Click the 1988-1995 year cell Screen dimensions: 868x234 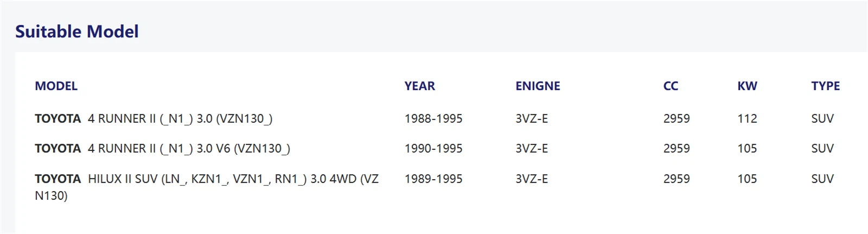point(433,118)
